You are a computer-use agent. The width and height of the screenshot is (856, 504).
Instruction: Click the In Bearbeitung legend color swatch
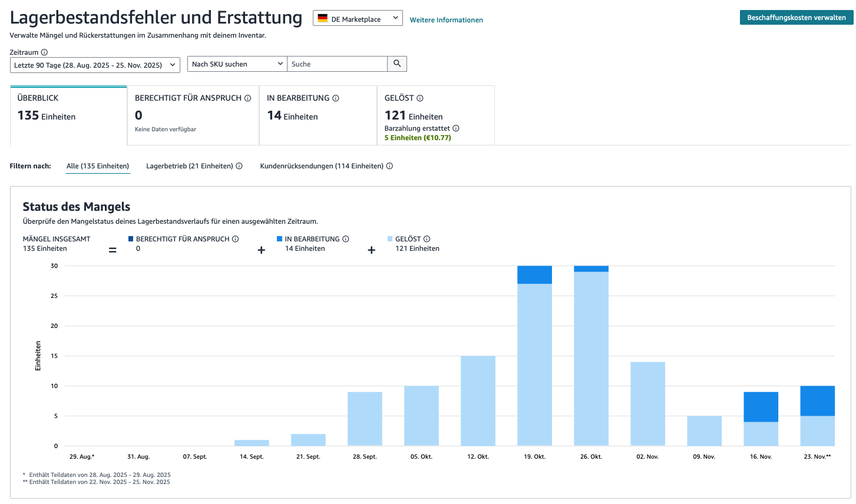click(x=280, y=239)
